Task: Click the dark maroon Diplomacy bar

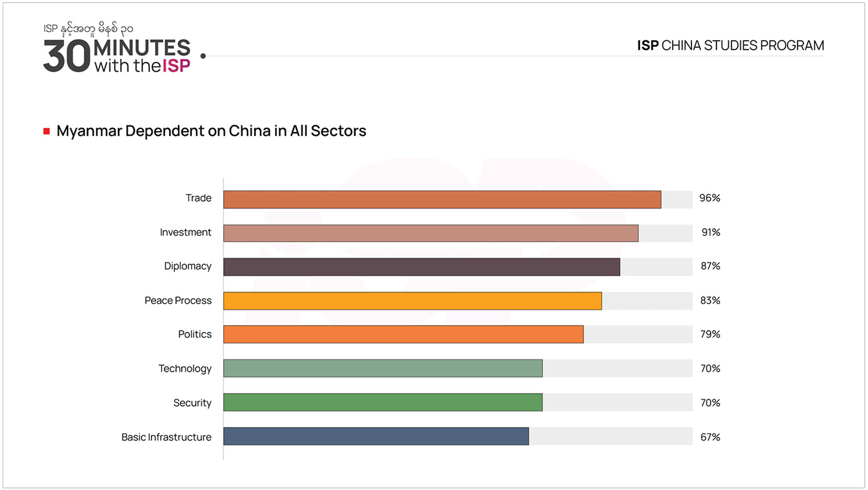Action: coord(421,267)
